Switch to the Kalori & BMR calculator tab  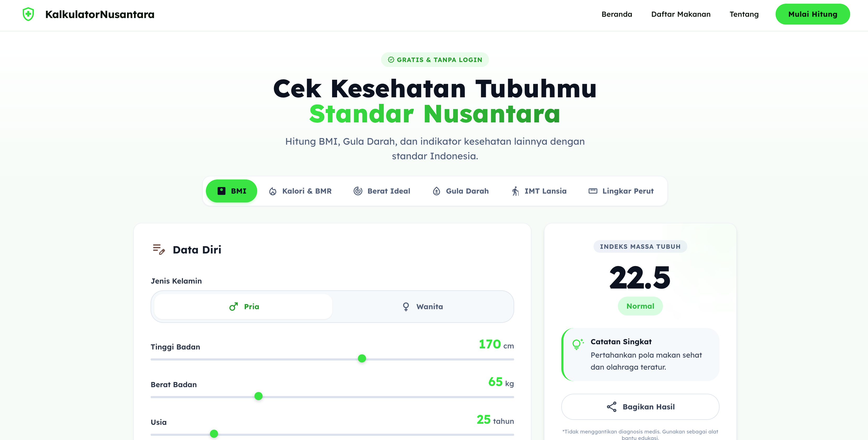[300, 191]
